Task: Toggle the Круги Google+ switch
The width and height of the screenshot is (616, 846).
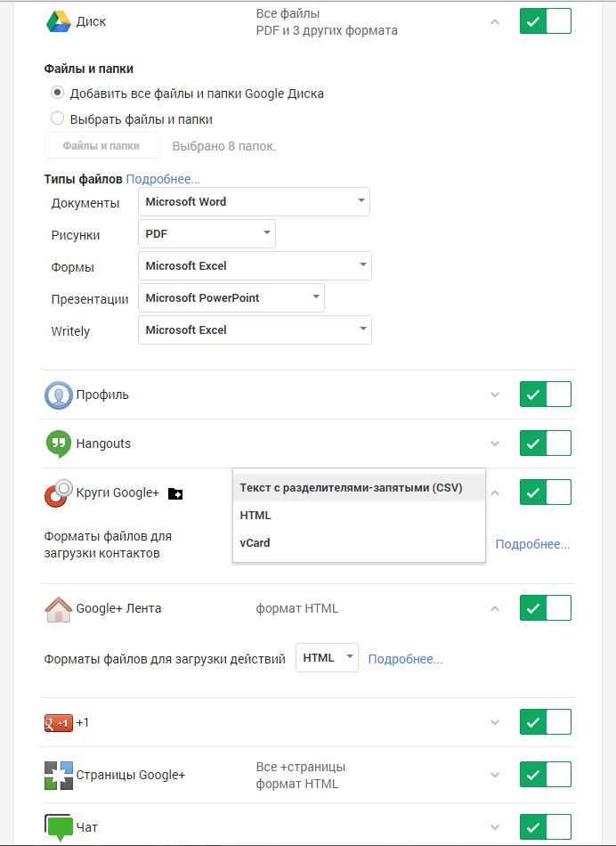Action: (546, 492)
